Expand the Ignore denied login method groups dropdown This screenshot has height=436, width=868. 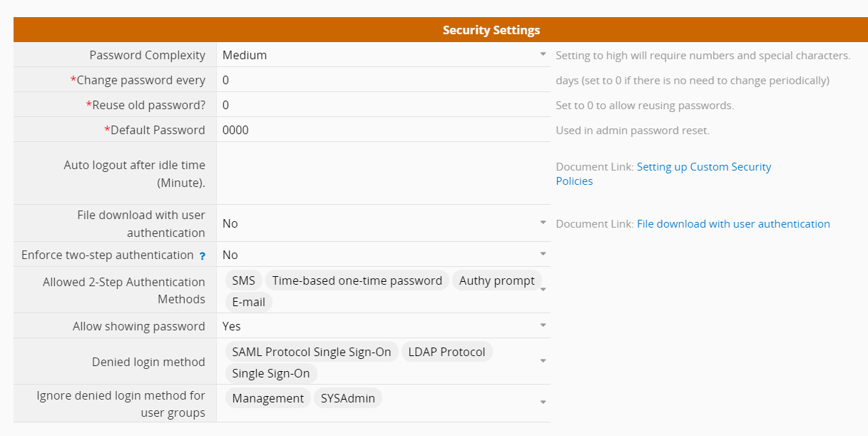pos(543,402)
